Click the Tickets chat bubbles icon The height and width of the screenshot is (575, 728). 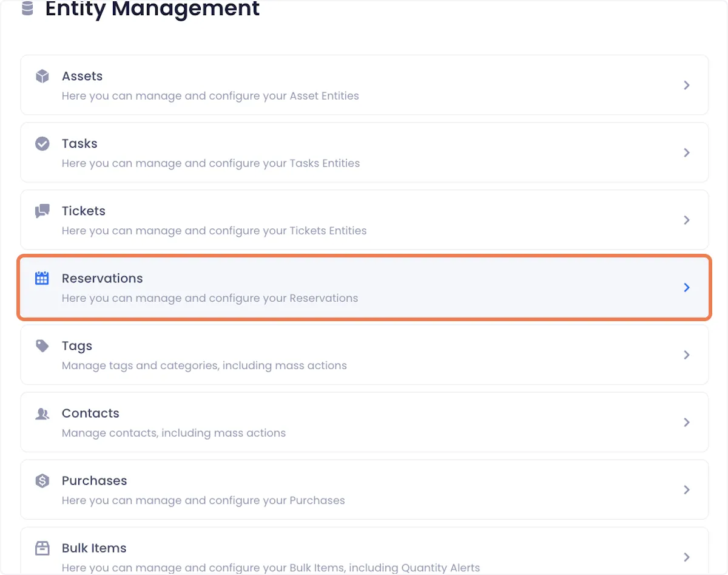pyautogui.click(x=42, y=211)
